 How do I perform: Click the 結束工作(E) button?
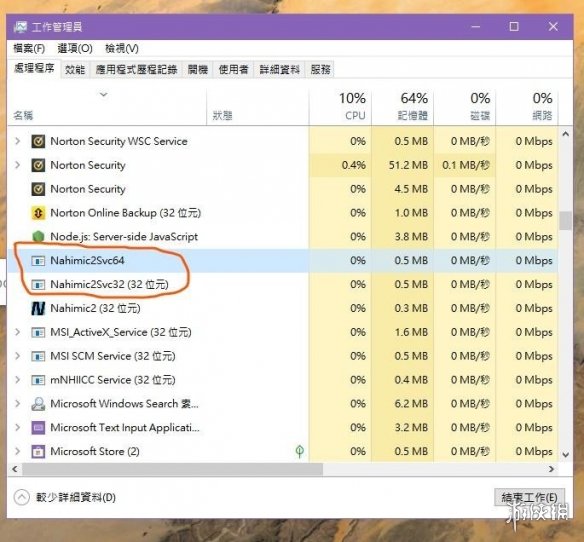click(529, 497)
